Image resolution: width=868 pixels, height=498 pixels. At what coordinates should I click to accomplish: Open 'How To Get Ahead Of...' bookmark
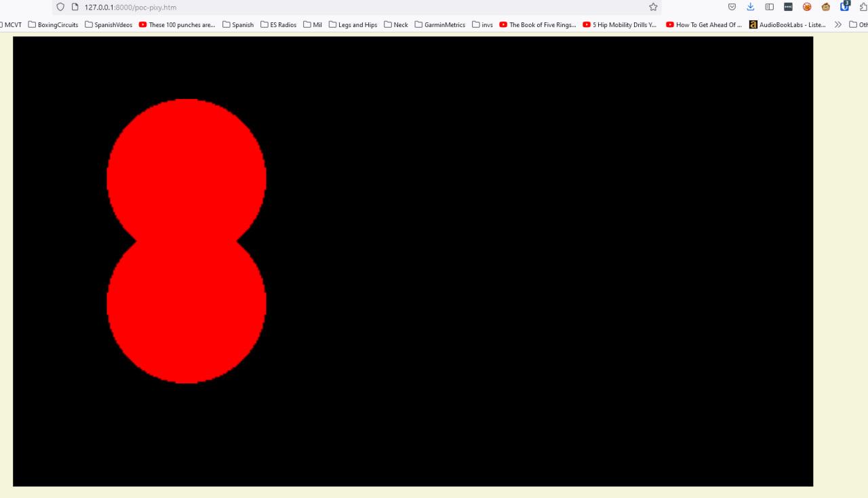[x=704, y=24]
